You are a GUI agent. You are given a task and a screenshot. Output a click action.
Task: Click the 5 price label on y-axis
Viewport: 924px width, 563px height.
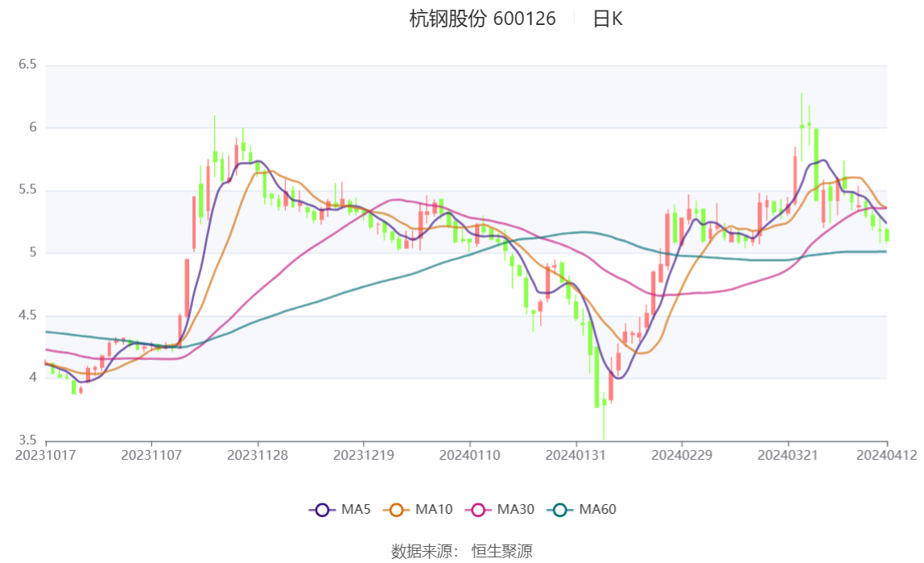[x=33, y=253]
